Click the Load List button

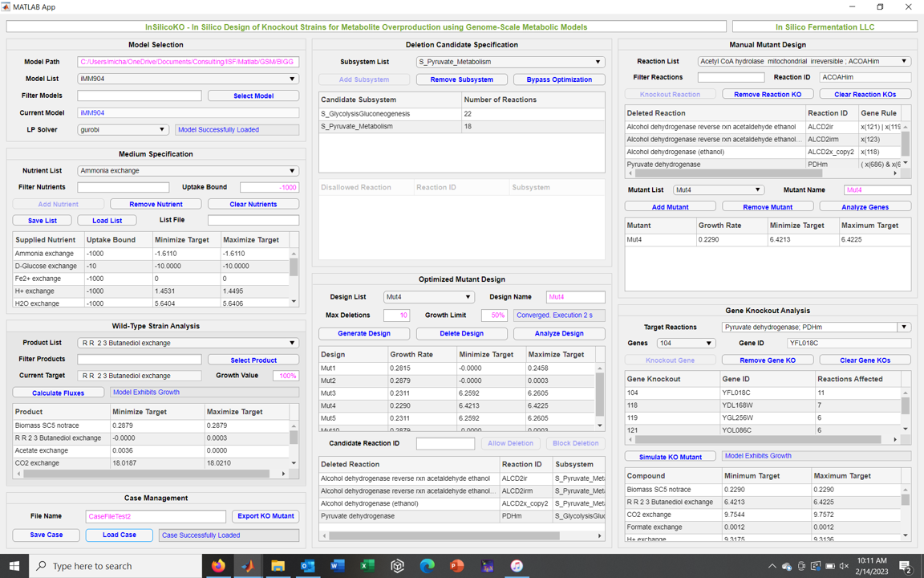[x=107, y=221]
